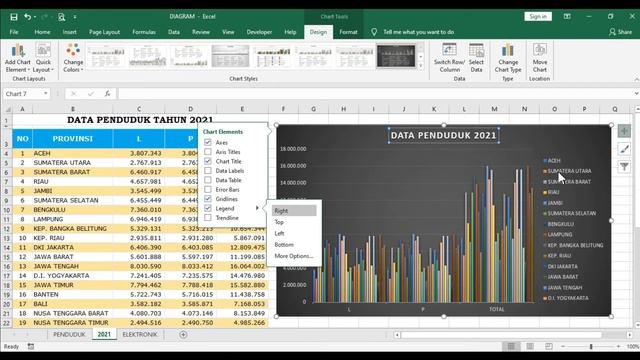Open Change Colors palette
Image resolution: width=640 pixels, height=360 pixels.
[73, 58]
